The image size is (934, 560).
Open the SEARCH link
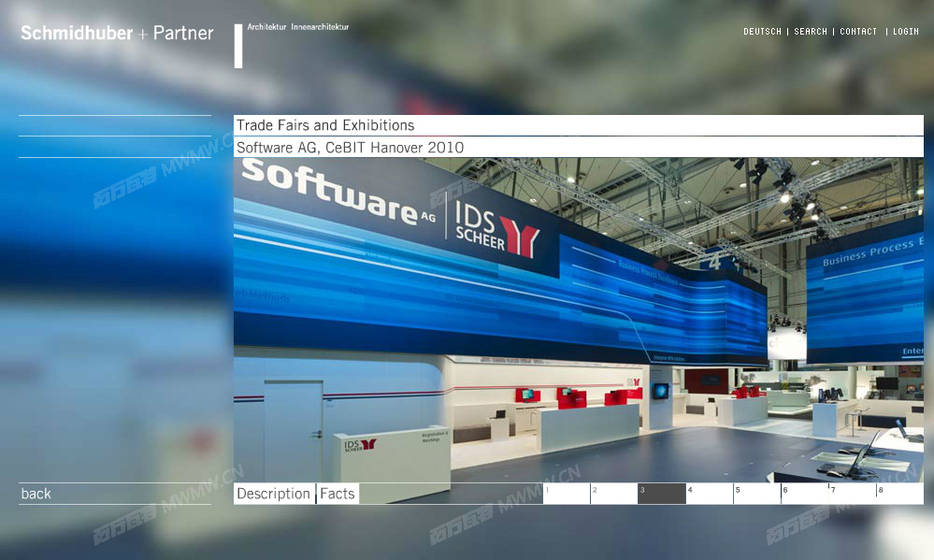[810, 32]
